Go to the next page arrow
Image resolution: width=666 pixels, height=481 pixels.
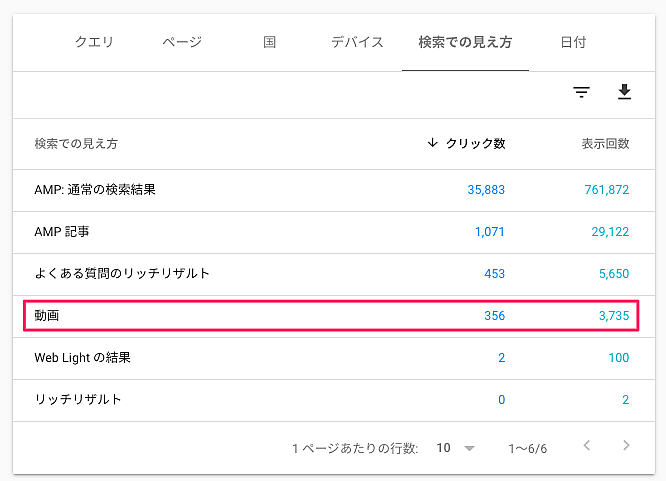pyautogui.click(x=626, y=446)
